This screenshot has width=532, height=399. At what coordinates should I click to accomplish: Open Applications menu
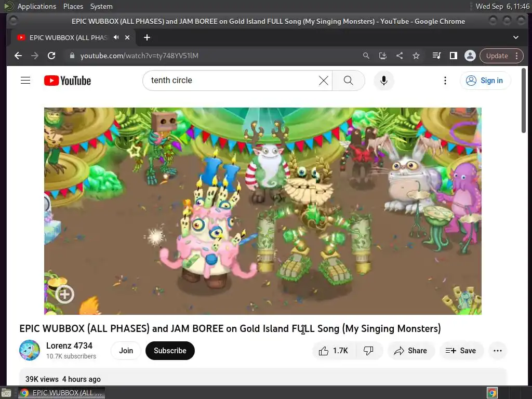pos(37,6)
